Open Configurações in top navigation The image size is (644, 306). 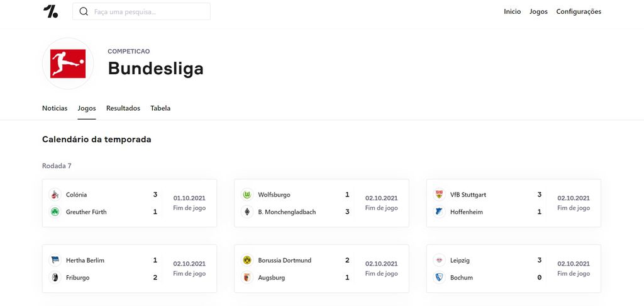(x=579, y=11)
